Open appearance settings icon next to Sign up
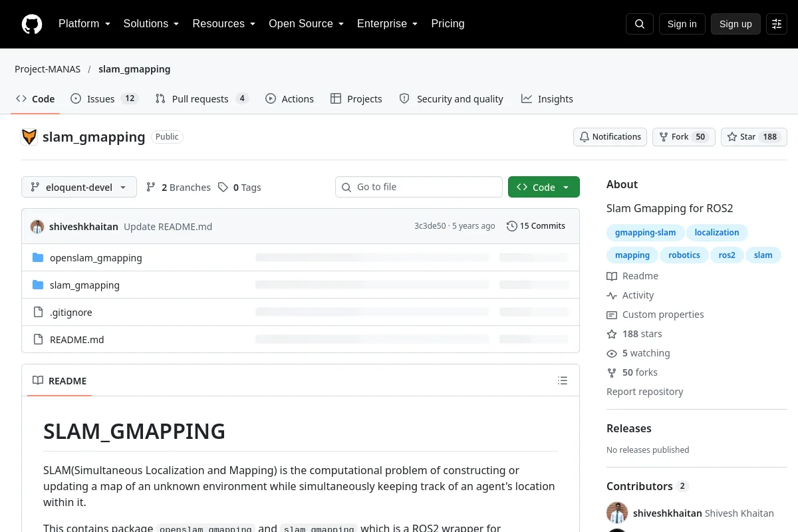The height and width of the screenshot is (532, 798). (777, 24)
